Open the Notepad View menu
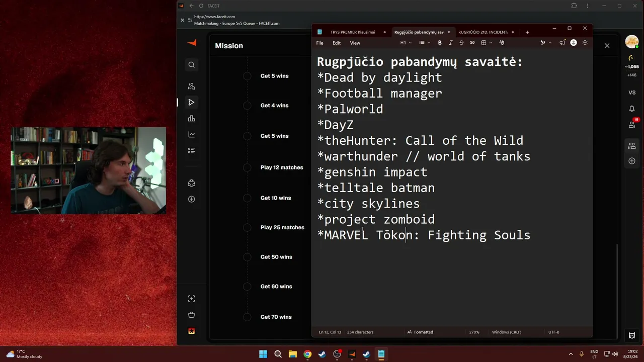 coord(355,43)
